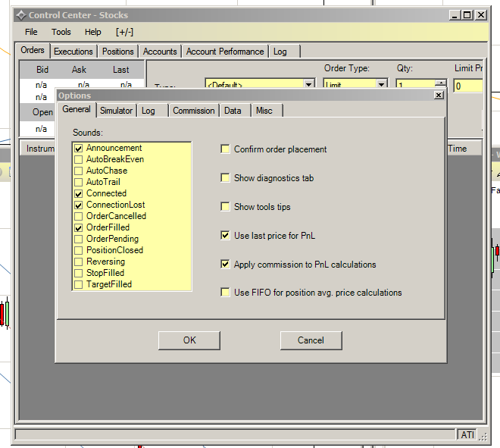Viewport: 500px width, 448px height.
Task: Switch to the Executions tab
Action: [73, 52]
